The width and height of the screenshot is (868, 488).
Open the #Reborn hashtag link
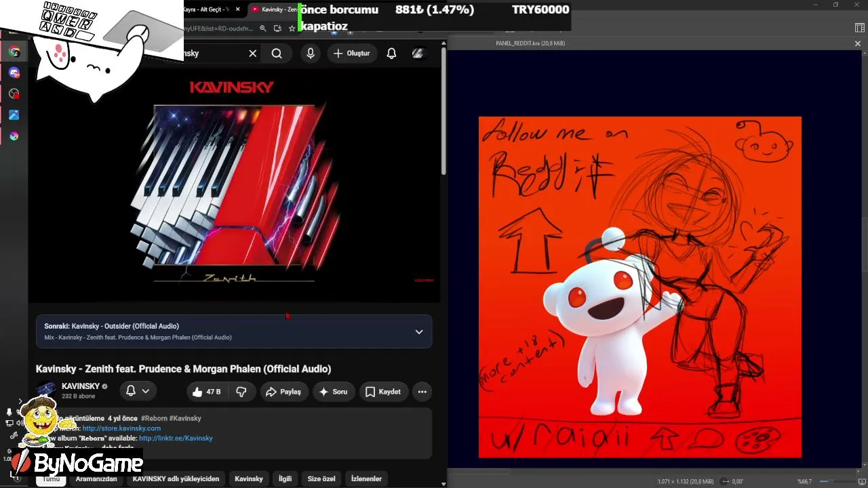153,418
